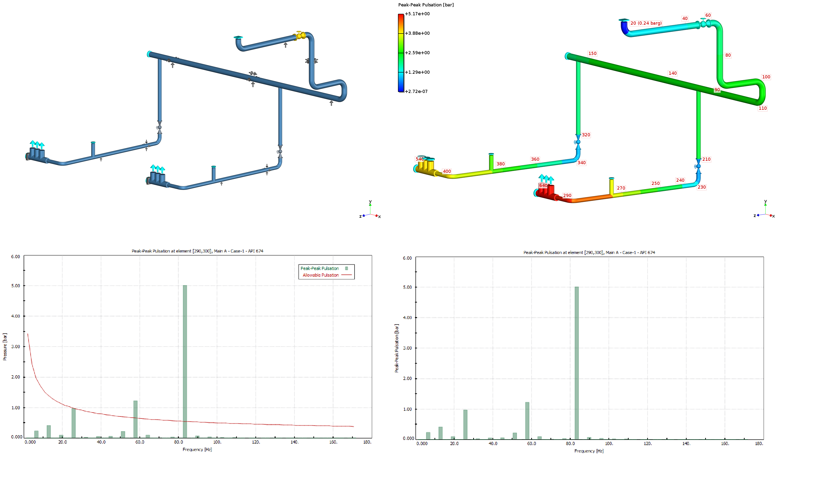Click node label 380 on suction line

click(500, 164)
